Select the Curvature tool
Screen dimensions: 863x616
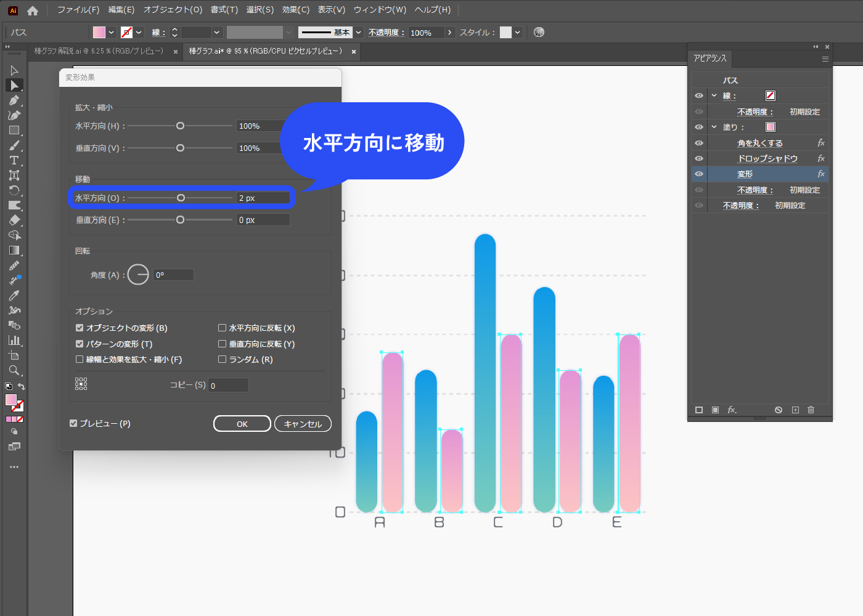14,115
